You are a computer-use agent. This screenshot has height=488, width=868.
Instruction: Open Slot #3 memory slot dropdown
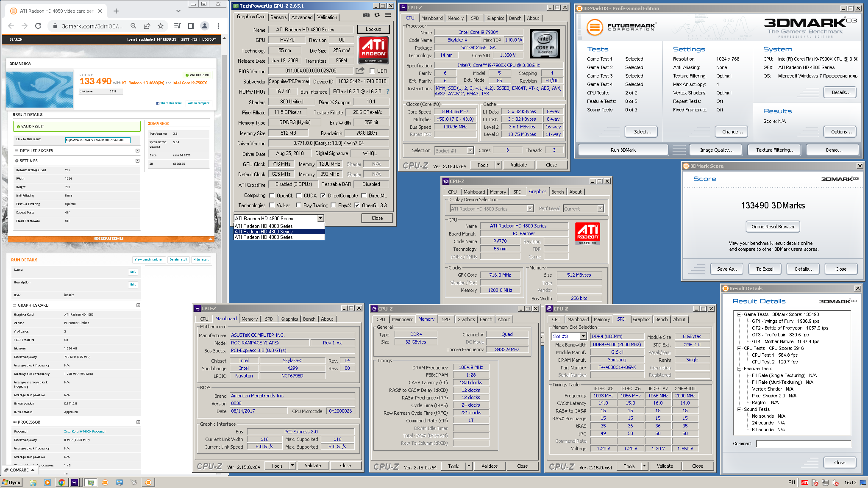[x=583, y=336]
